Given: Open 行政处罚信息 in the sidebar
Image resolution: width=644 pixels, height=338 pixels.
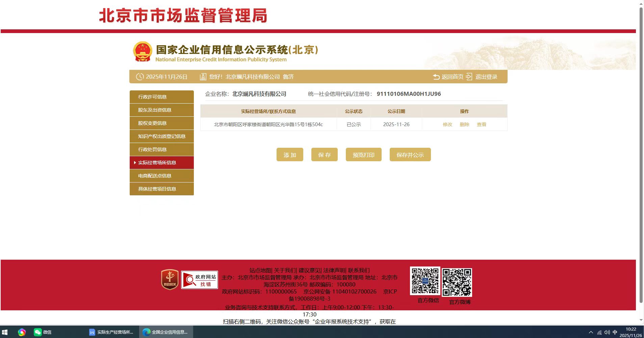Looking at the screenshot, I should pyautogui.click(x=162, y=149).
